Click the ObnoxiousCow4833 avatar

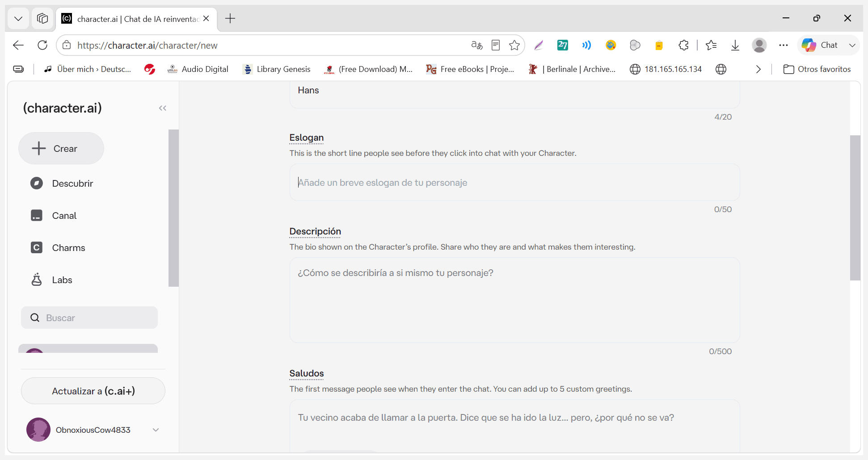pyautogui.click(x=38, y=430)
